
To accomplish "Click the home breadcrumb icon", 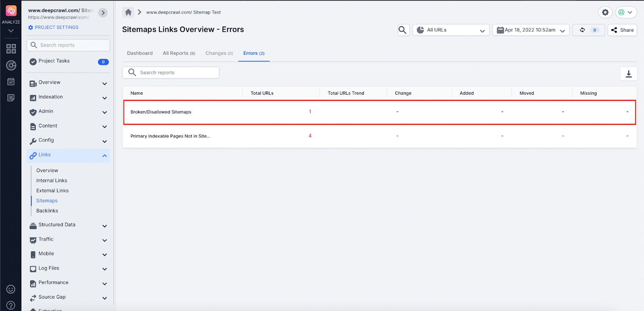I will 128,12.
